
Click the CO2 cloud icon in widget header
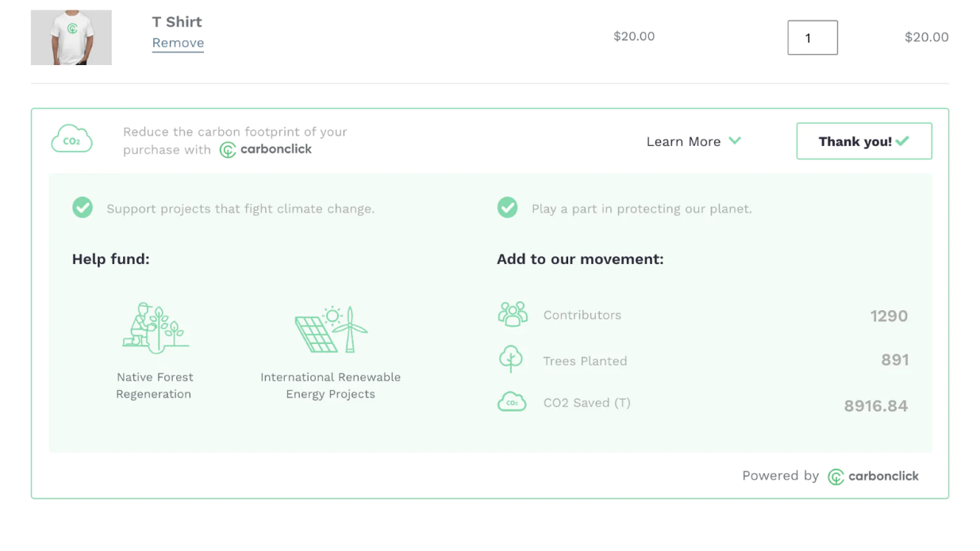click(71, 140)
